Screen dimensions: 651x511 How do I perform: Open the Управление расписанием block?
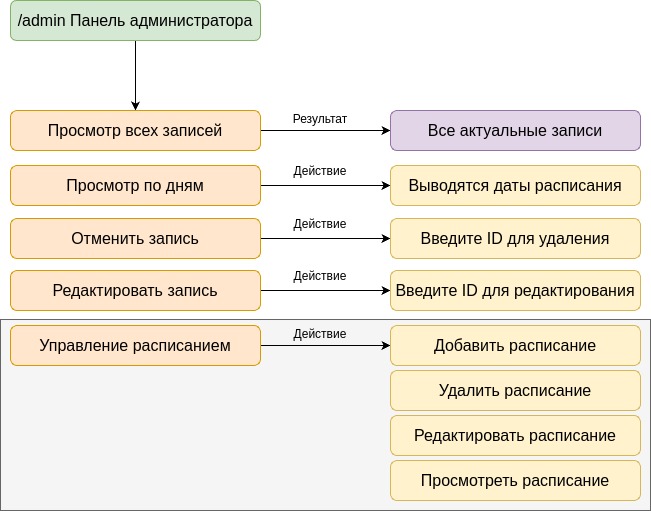[x=135, y=345]
